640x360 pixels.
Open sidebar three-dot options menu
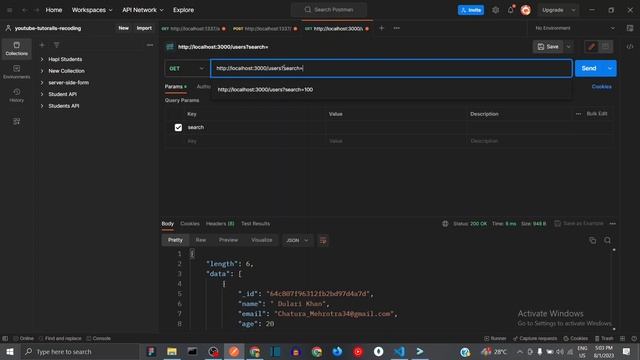(150, 45)
